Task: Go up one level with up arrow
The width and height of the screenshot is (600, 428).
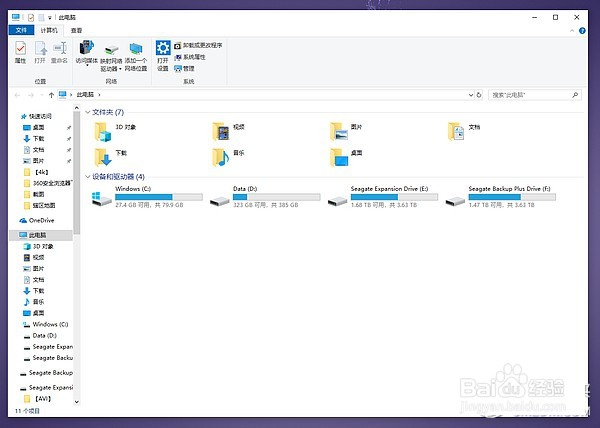Action: pyautogui.click(x=51, y=95)
